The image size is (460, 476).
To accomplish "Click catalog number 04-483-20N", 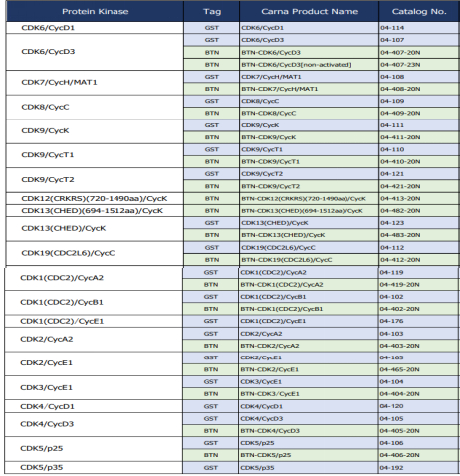I will (x=400, y=235).
